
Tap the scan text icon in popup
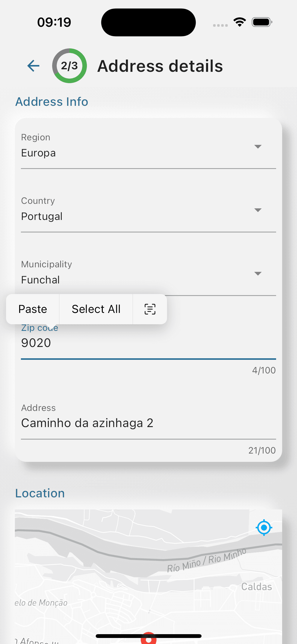(150, 309)
